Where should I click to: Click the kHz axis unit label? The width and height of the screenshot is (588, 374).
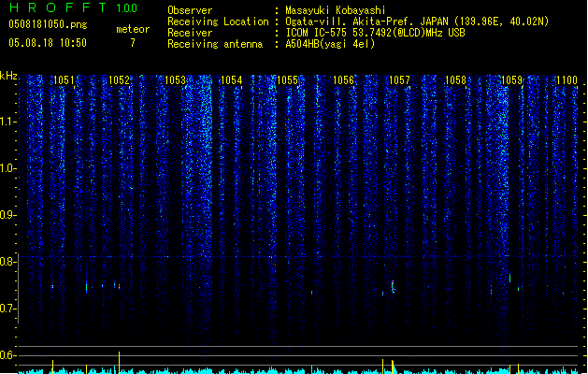click(8, 76)
